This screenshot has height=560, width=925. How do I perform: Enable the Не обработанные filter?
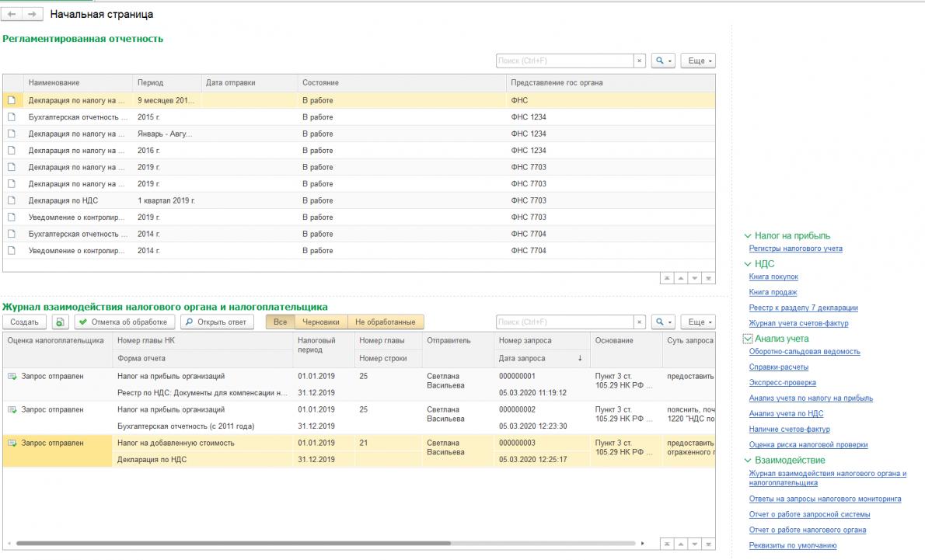[386, 322]
